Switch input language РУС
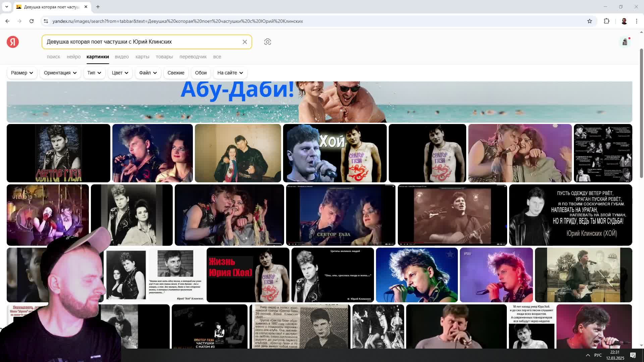 click(598, 355)
